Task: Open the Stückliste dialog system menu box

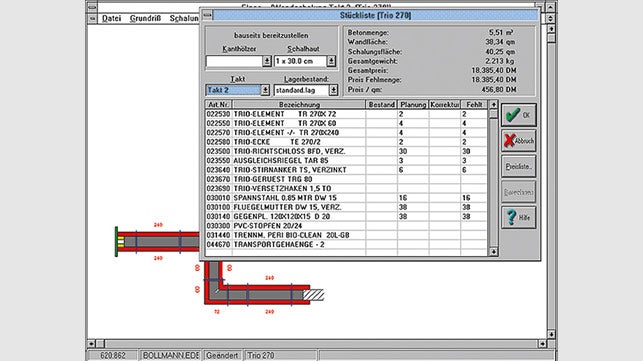Action: 207,16
